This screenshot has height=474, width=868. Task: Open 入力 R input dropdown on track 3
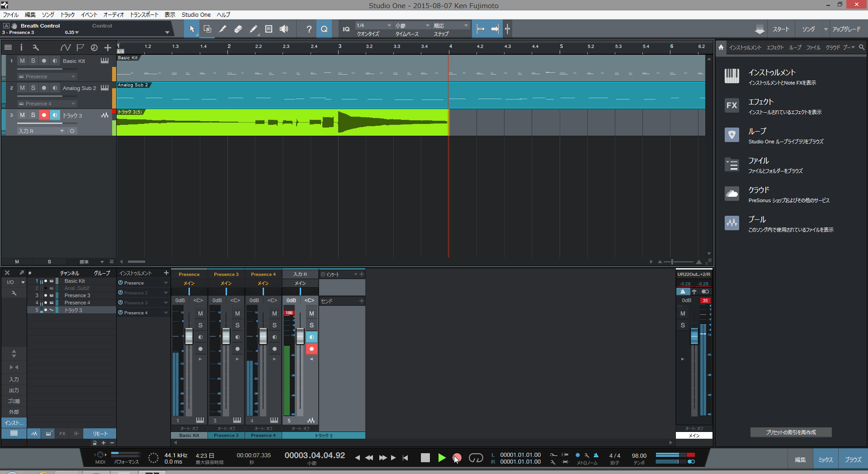42,131
